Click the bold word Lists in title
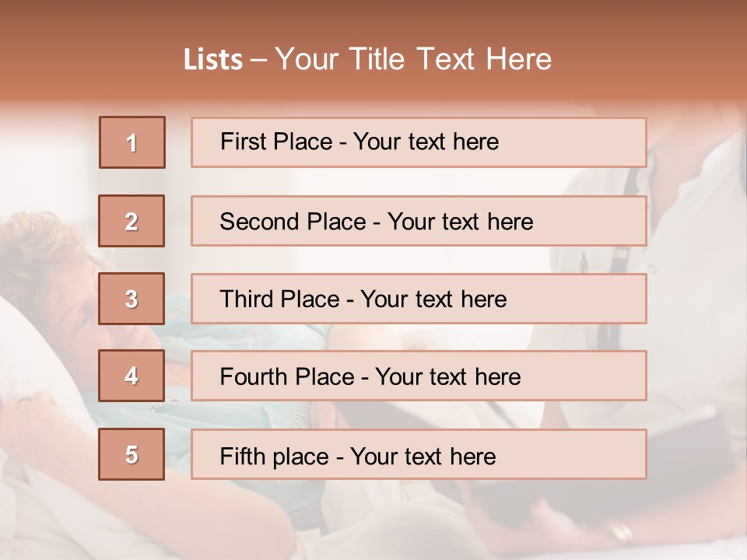Viewport: 747px width, 560px height. click(213, 60)
